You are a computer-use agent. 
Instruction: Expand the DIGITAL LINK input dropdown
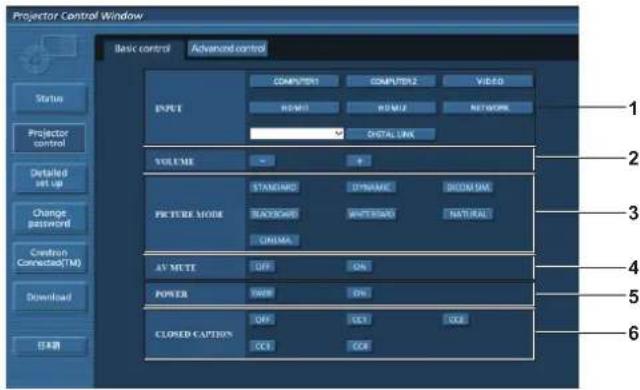click(297, 133)
